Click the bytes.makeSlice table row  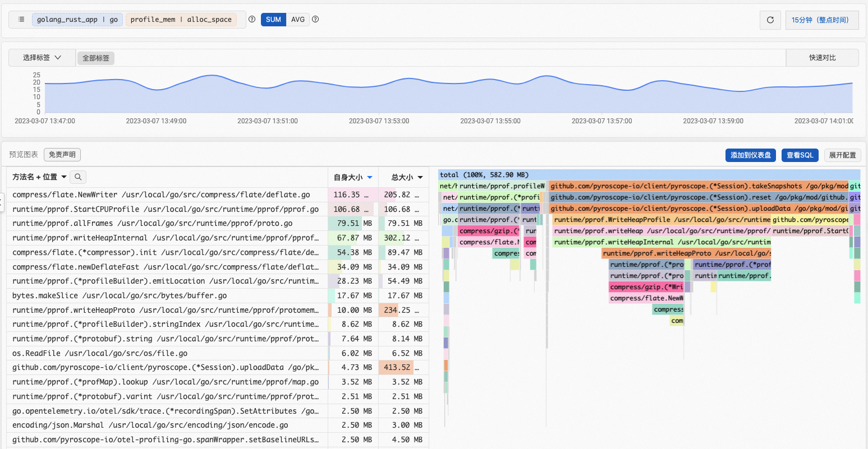point(218,296)
